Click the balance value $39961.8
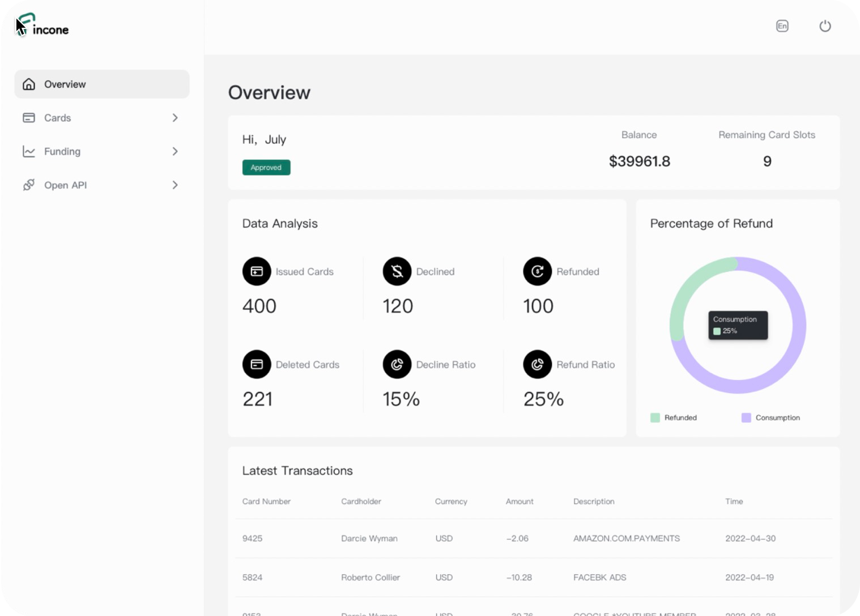 [x=640, y=161]
